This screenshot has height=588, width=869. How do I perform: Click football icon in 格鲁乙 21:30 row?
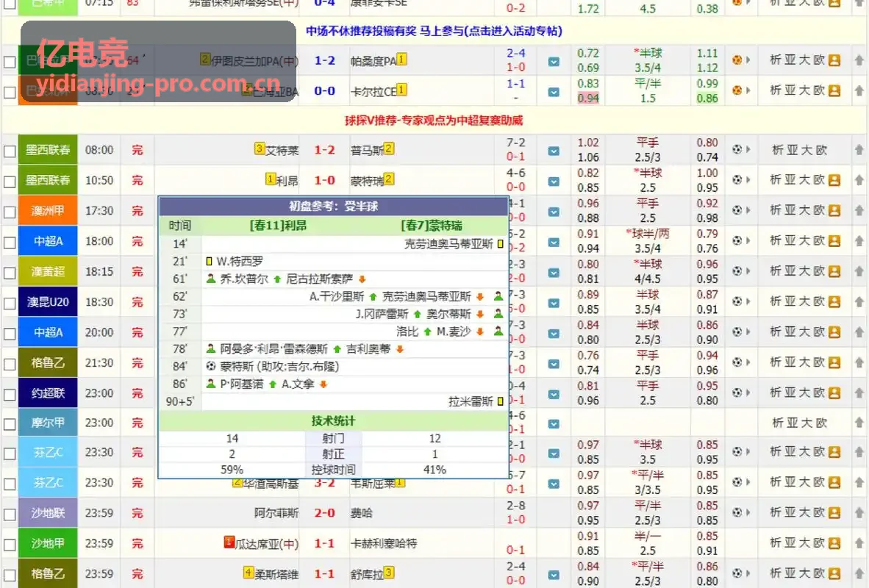[x=737, y=362]
